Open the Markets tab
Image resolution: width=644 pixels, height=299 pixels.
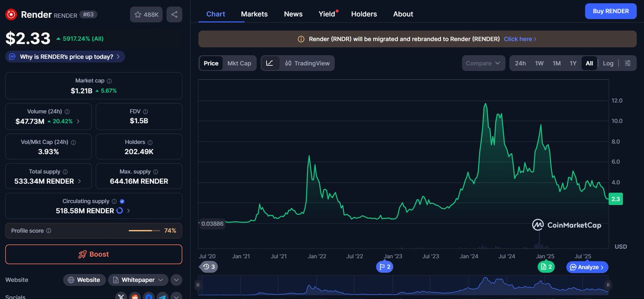click(x=254, y=14)
